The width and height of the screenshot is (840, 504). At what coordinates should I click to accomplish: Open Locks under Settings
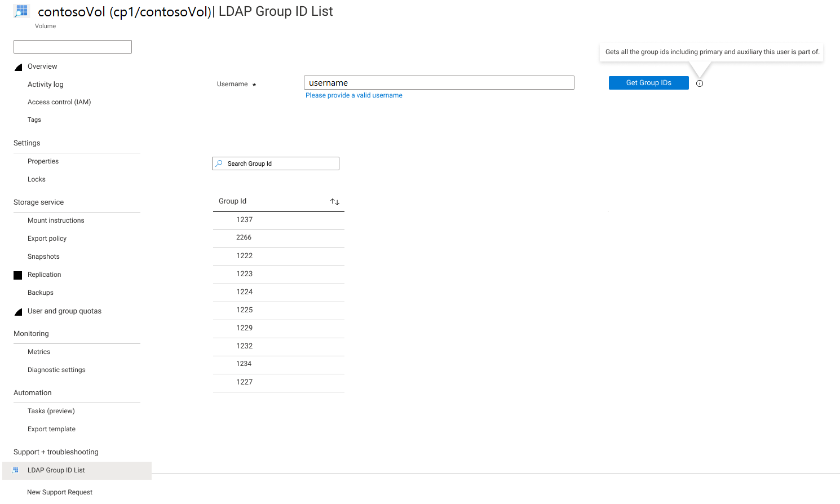pyautogui.click(x=37, y=179)
